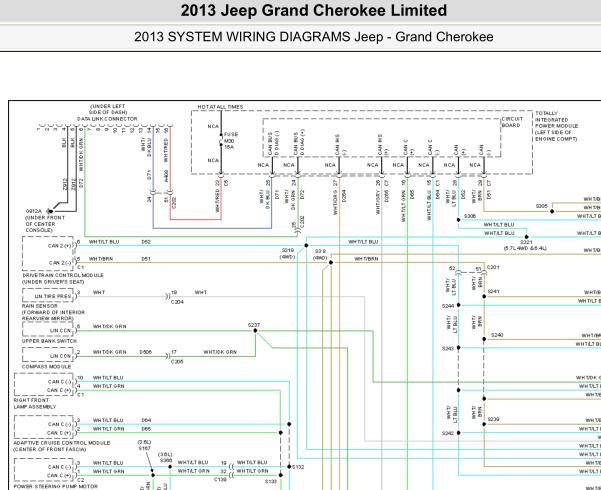Viewport: 601px width, 490px height.
Task: Click splice label 'S237'
Action: tap(254, 325)
